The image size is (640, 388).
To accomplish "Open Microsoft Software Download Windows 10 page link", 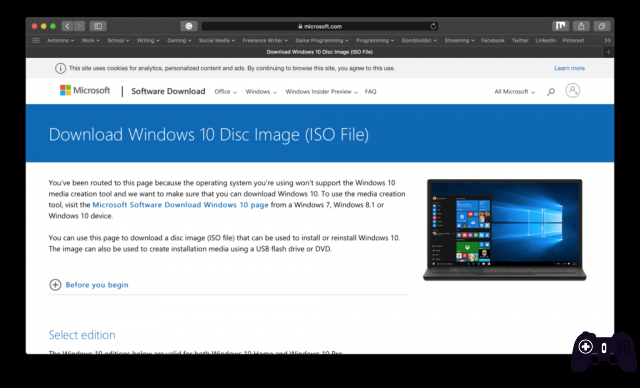I will pyautogui.click(x=180, y=205).
